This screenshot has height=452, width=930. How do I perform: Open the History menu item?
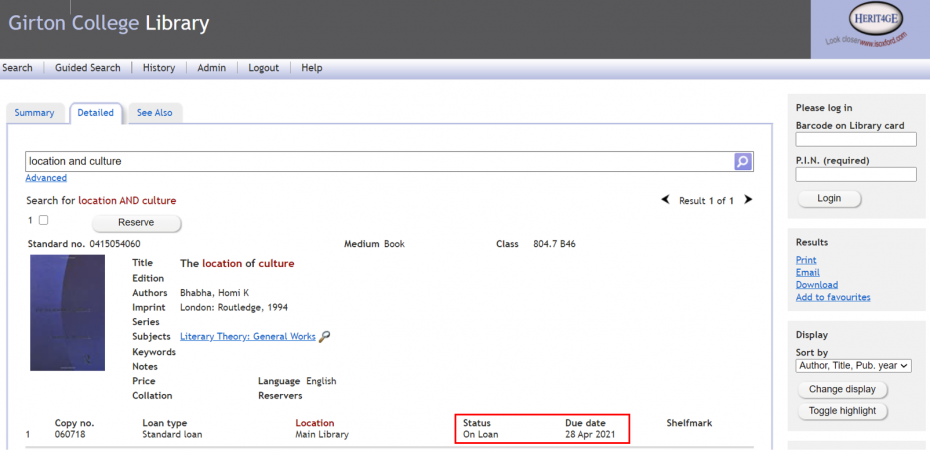tap(159, 68)
